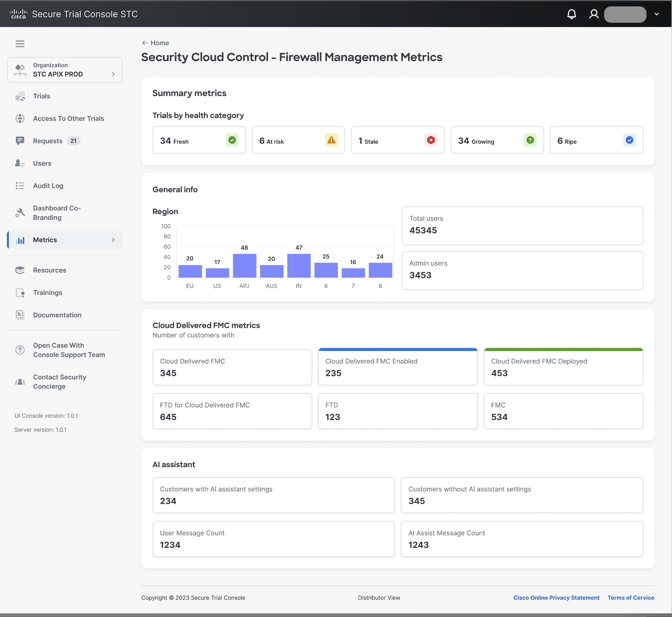
Task: Open Dashboard Co-Branding
Action: click(57, 213)
